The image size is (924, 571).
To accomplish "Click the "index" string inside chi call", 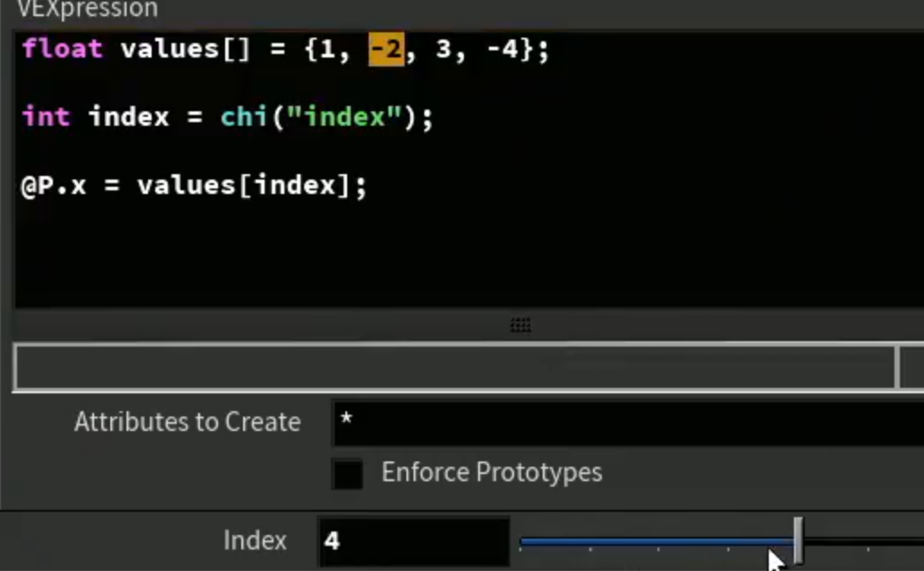I will pos(344,117).
